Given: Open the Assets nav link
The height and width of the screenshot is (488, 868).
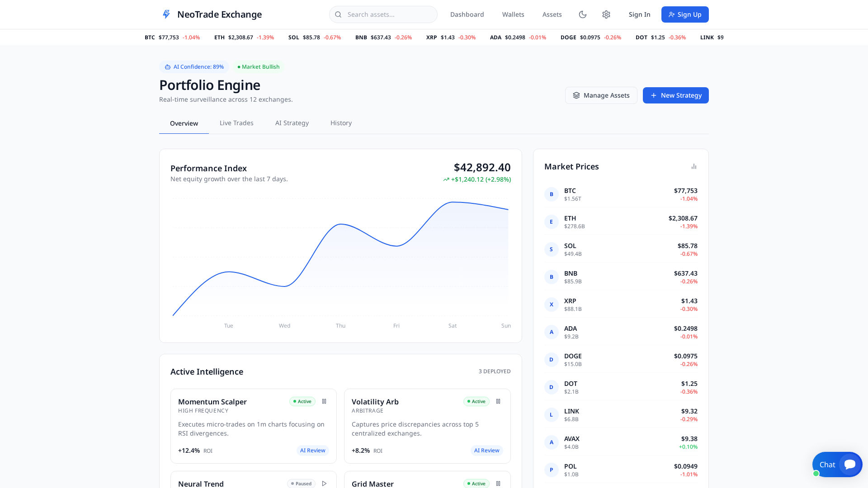Looking at the screenshot, I should tap(552, 14).
